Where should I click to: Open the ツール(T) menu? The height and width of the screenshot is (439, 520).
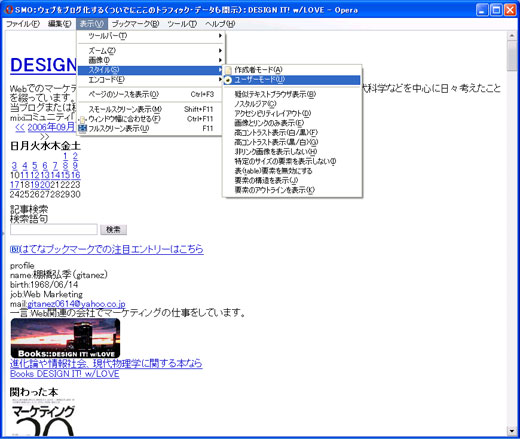(x=182, y=24)
